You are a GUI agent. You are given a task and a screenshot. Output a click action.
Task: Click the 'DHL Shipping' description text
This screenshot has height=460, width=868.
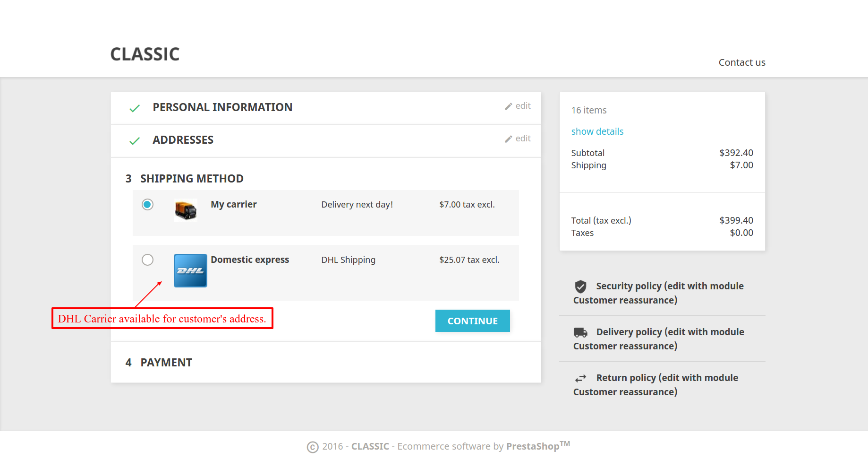click(x=349, y=260)
